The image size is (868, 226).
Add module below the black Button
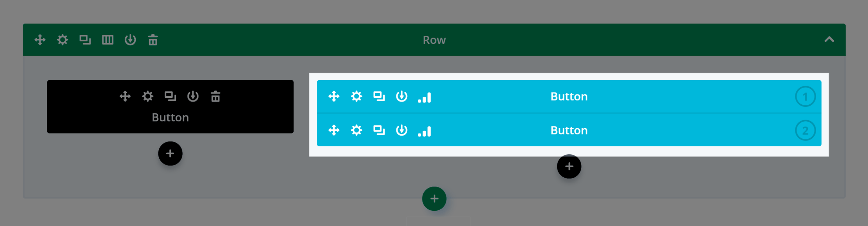pos(170,153)
